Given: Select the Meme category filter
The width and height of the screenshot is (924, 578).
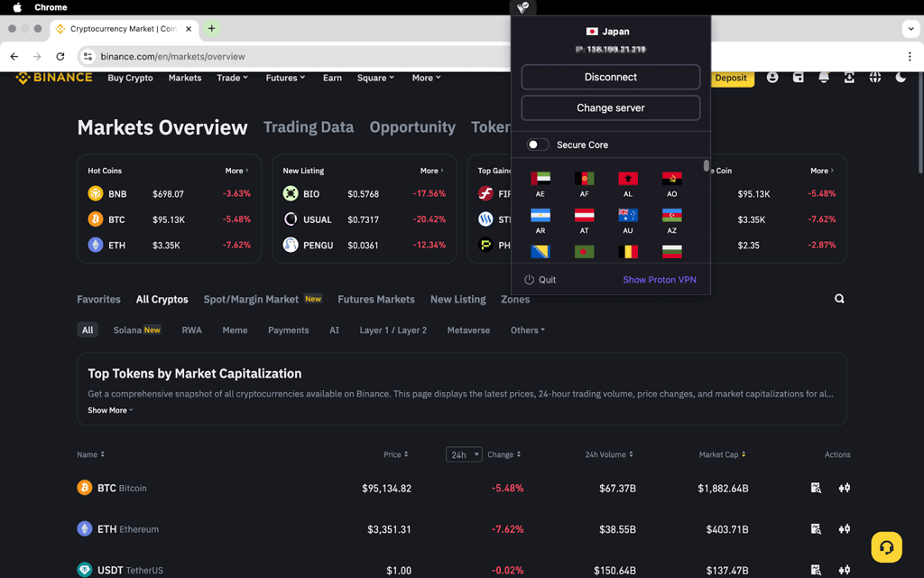Looking at the screenshot, I should pos(235,331).
